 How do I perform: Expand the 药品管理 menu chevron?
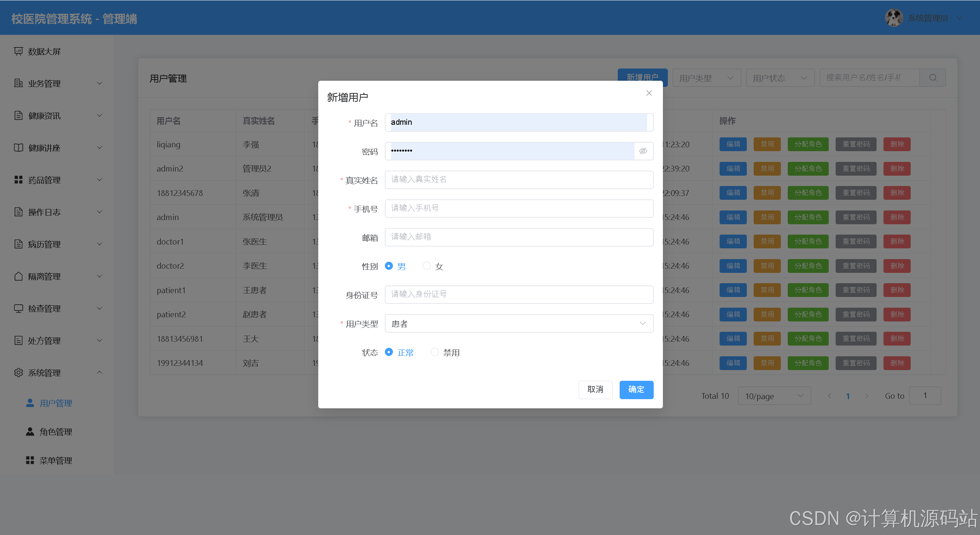pyautogui.click(x=100, y=179)
